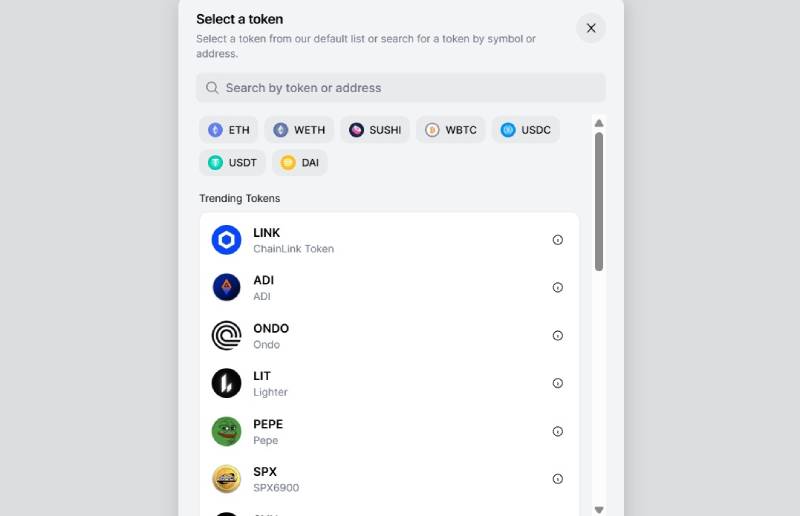Close the Select a token dialog
This screenshot has height=516, width=800.
[x=591, y=28]
